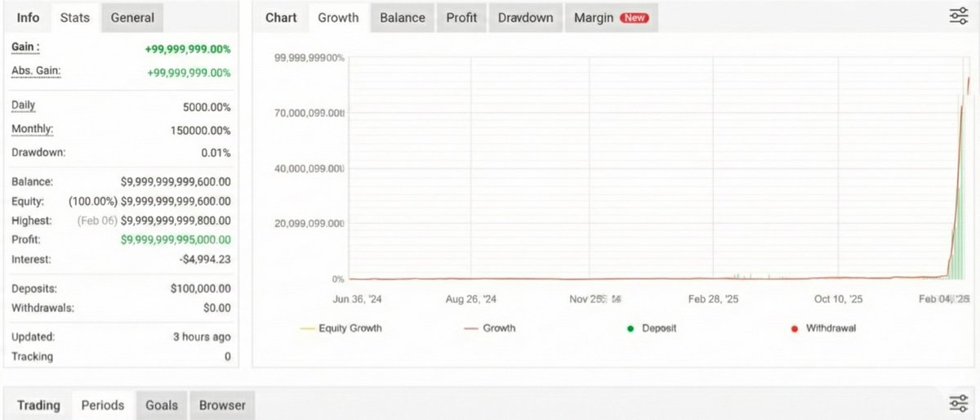Screen dimensions: 980x420
Task: Click the Feb 28, '25 axis date
Action: coord(713,300)
